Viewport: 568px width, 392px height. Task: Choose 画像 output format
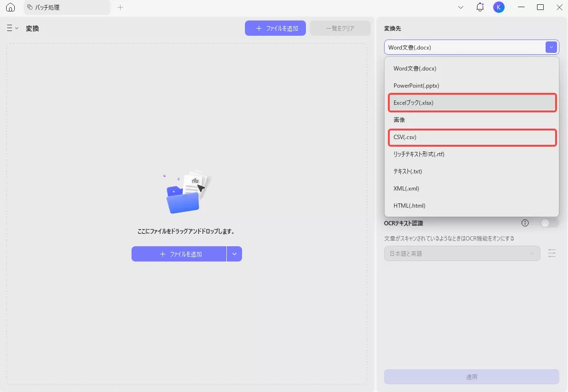472,120
